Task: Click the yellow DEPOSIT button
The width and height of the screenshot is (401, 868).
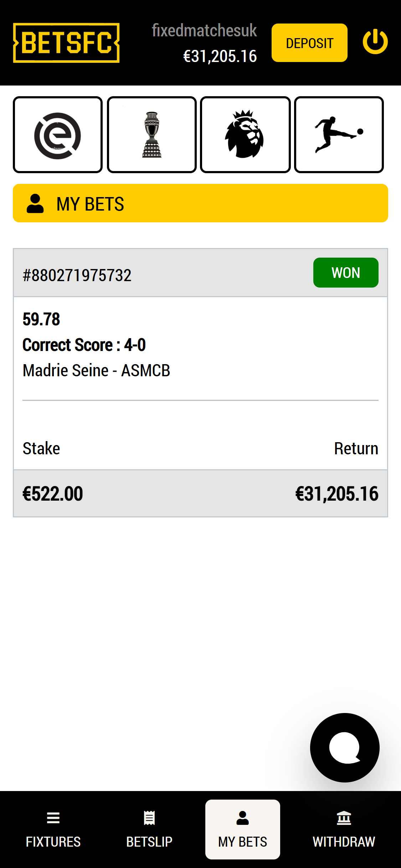Action: 309,43
